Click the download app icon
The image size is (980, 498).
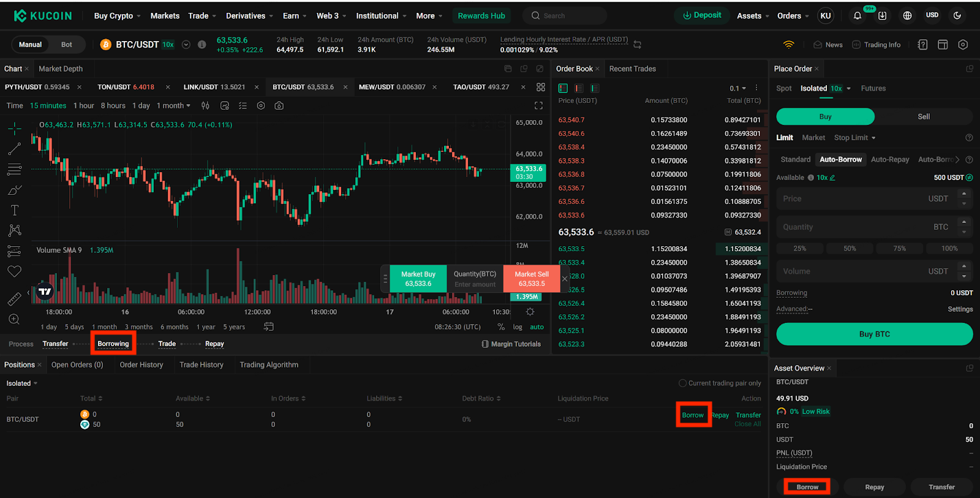click(x=882, y=16)
